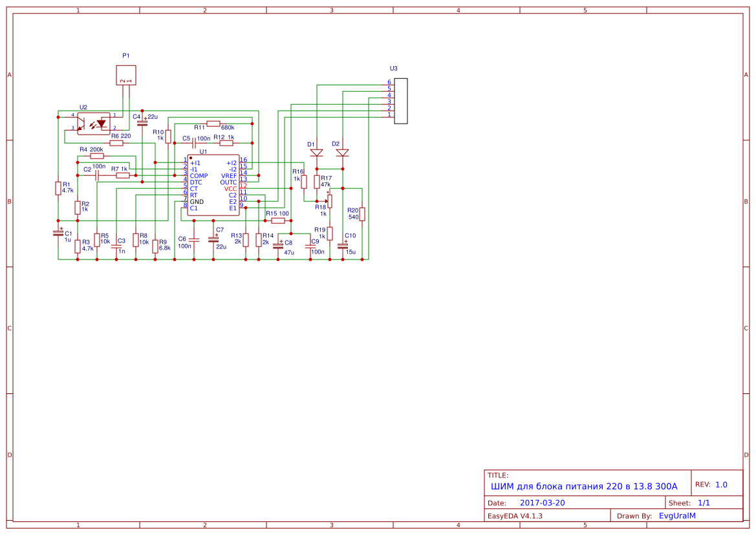Click the date value "2017-03-20"
The height and width of the screenshot is (535, 756).
click(x=543, y=503)
